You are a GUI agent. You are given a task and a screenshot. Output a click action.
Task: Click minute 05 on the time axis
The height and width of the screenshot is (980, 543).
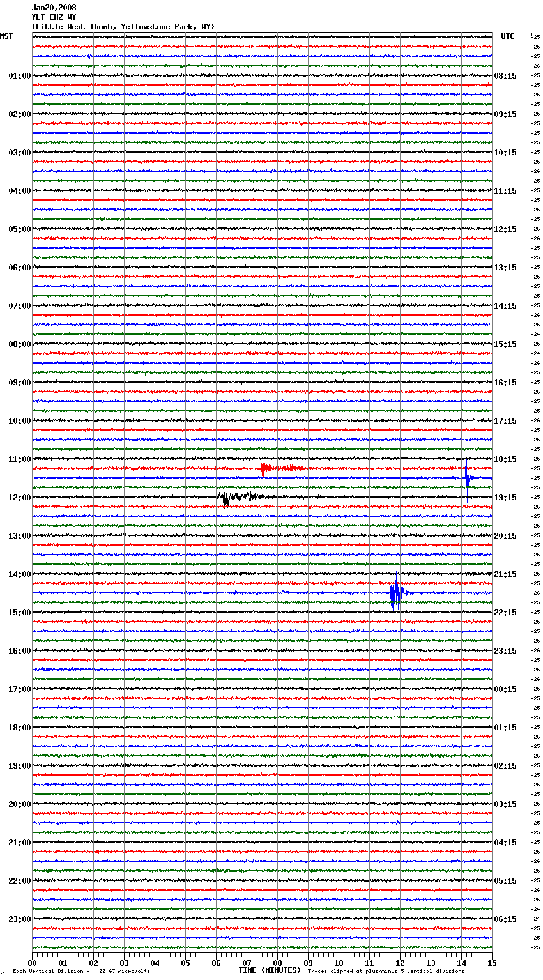pyautogui.click(x=185, y=963)
